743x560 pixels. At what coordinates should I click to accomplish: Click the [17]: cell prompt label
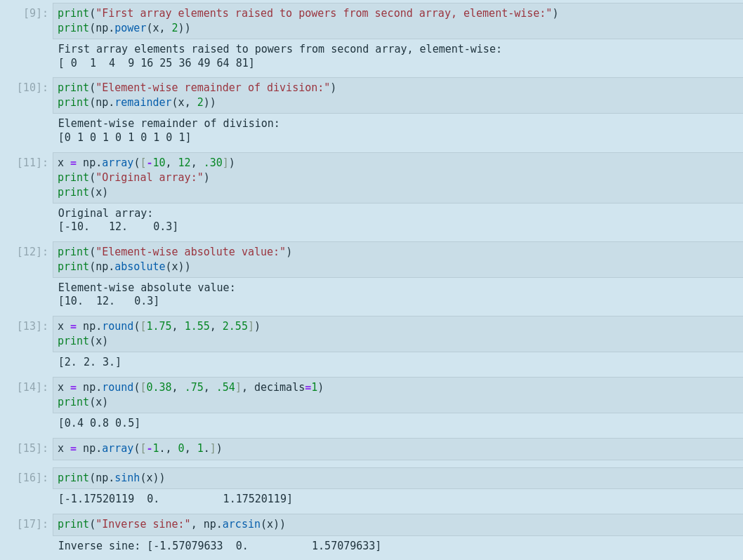coord(32,524)
